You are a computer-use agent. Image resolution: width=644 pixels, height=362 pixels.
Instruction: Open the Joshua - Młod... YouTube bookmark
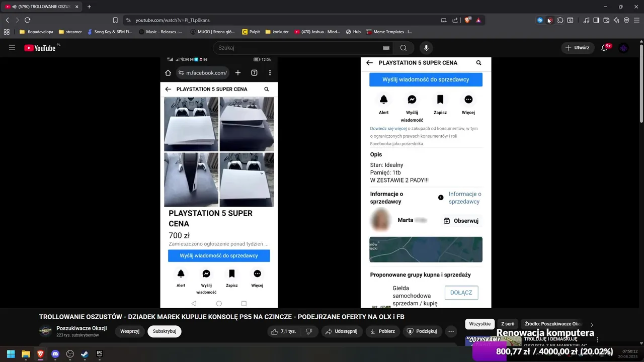tap(317, 32)
